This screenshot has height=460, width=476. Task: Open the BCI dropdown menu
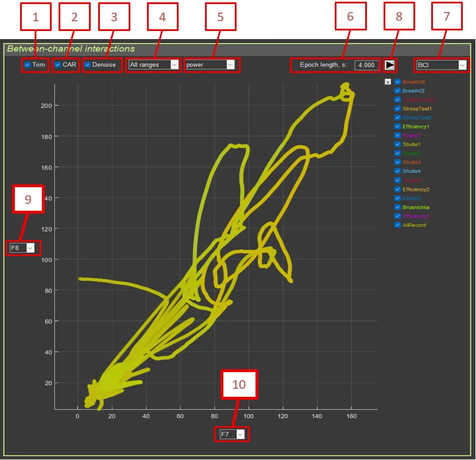pos(441,65)
